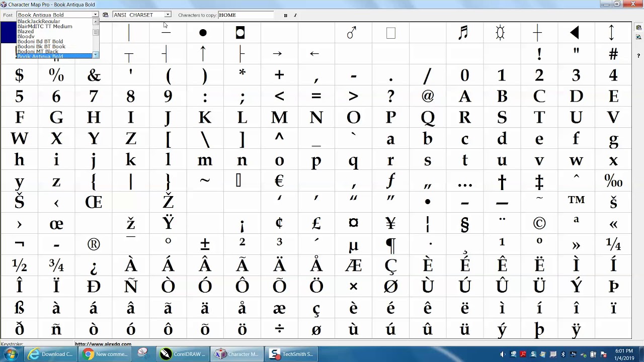The image size is (644, 362).
Task: Select the ß sharp s character
Action: (19, 308)
